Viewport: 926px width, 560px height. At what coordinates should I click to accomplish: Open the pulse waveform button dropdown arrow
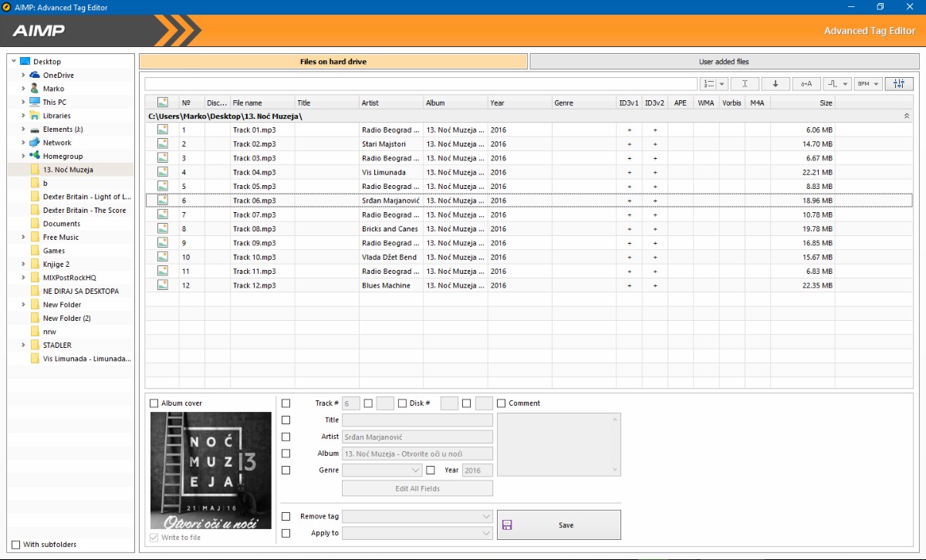pos(847,83)
